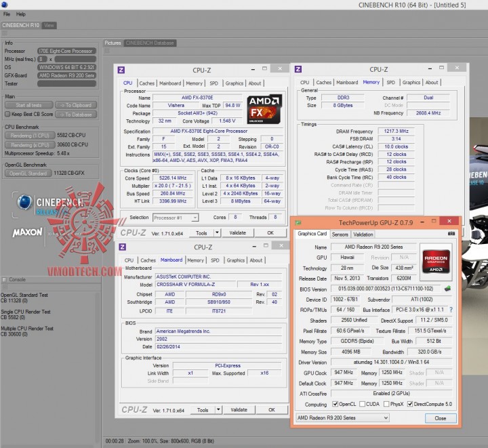The image size is (488, 448).
Task: Click the GPU-Z BIOS save chip icon
Action: click(447, 289)
